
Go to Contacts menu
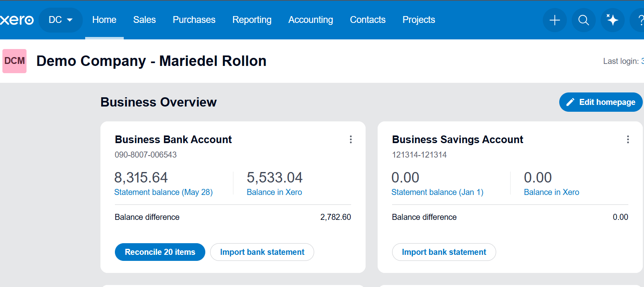tap(368, 20)
